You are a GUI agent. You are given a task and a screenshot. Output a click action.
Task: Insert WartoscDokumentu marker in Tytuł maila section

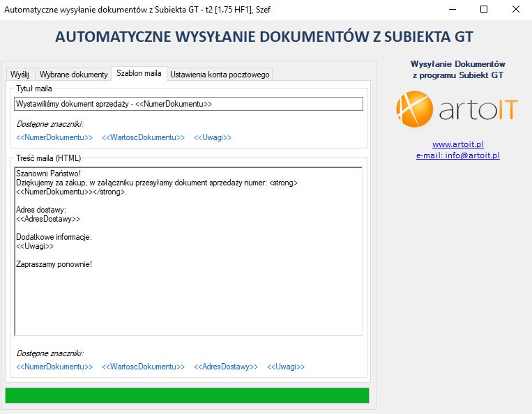[x=143, y=137]
